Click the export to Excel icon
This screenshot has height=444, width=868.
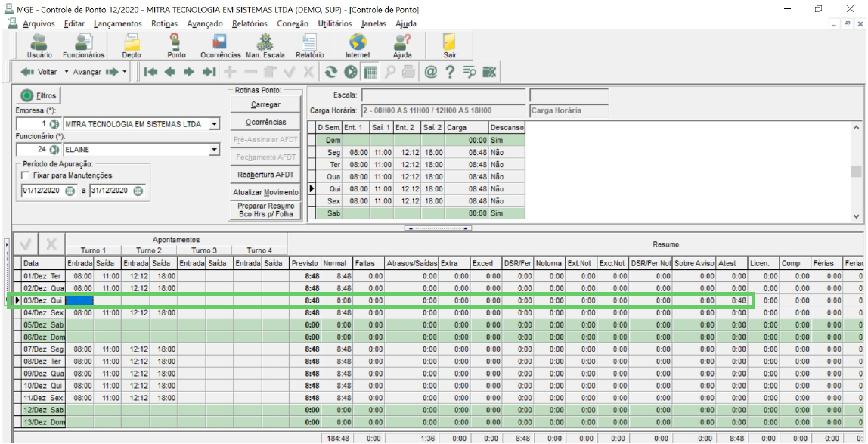[x=488, y=72]
